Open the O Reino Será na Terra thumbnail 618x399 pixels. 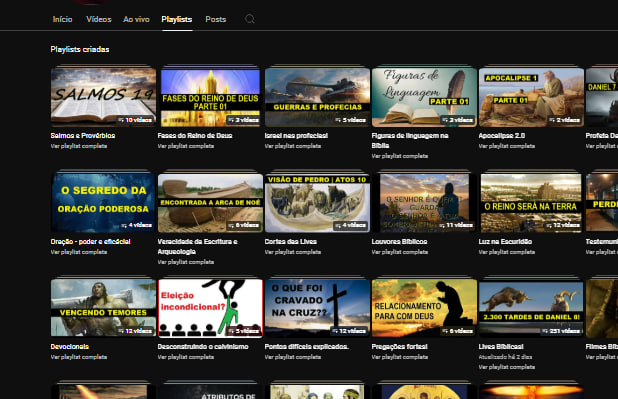[531, 203]
